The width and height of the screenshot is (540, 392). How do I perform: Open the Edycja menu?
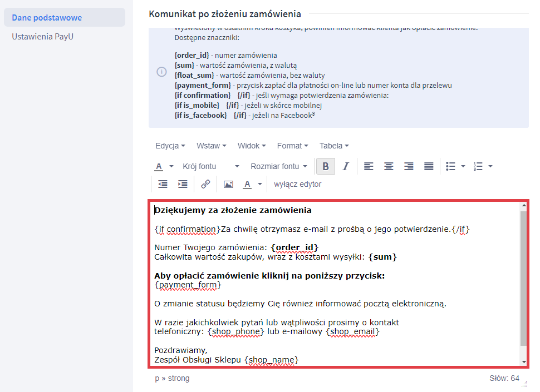click(170, 146)
